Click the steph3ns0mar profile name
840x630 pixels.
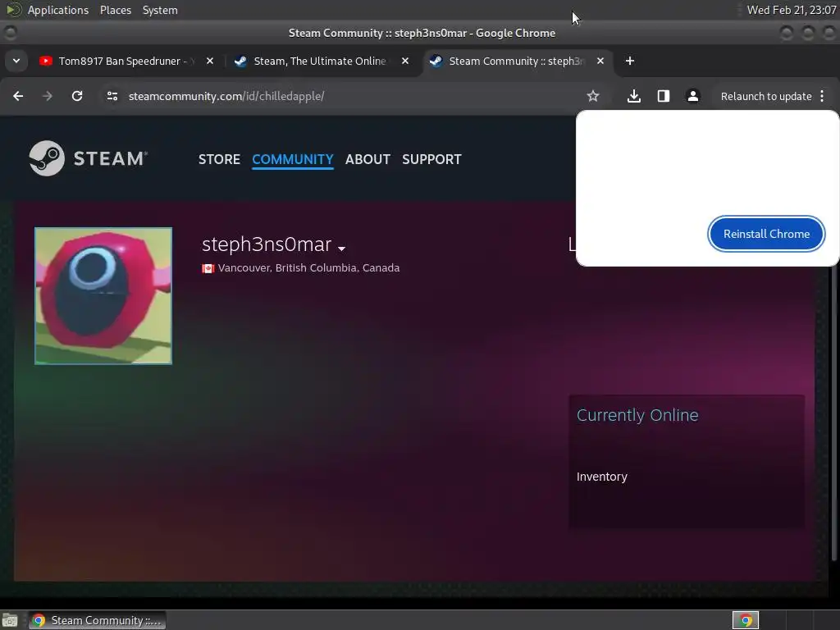click(x=267, y=244)
